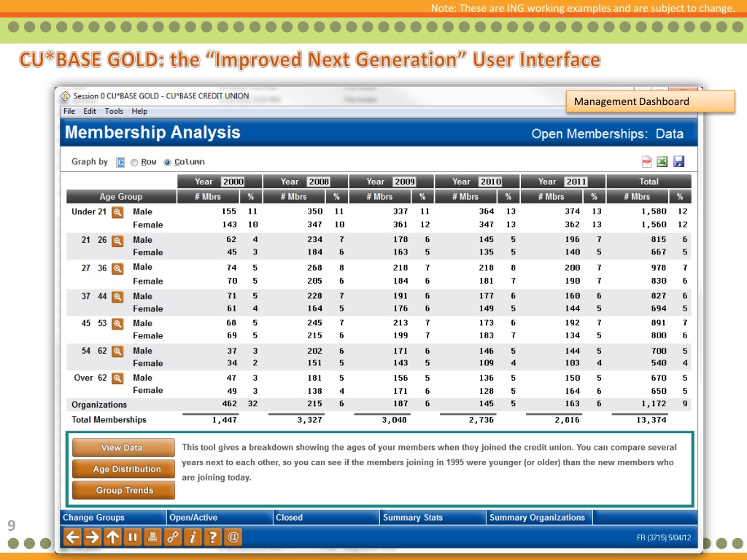Open the File menu
Viewport: 747px width, 560px height.
tap(69, 111)
